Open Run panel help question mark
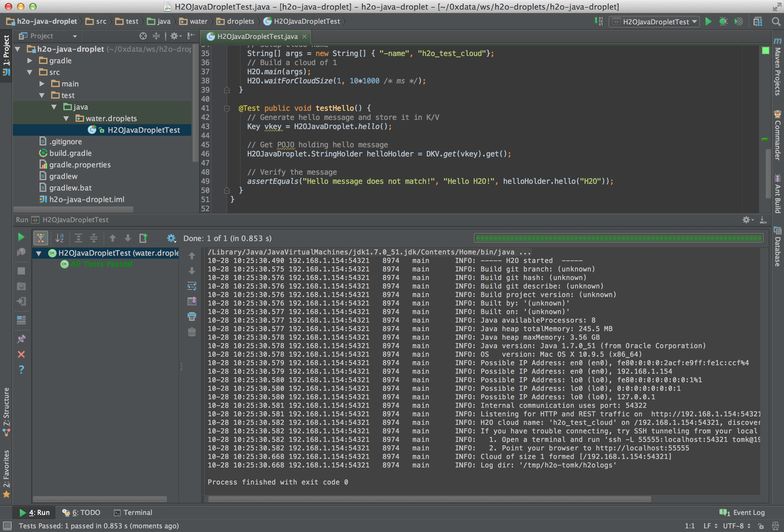Screen dimensions: 784x532 click(x=21, y=369)
